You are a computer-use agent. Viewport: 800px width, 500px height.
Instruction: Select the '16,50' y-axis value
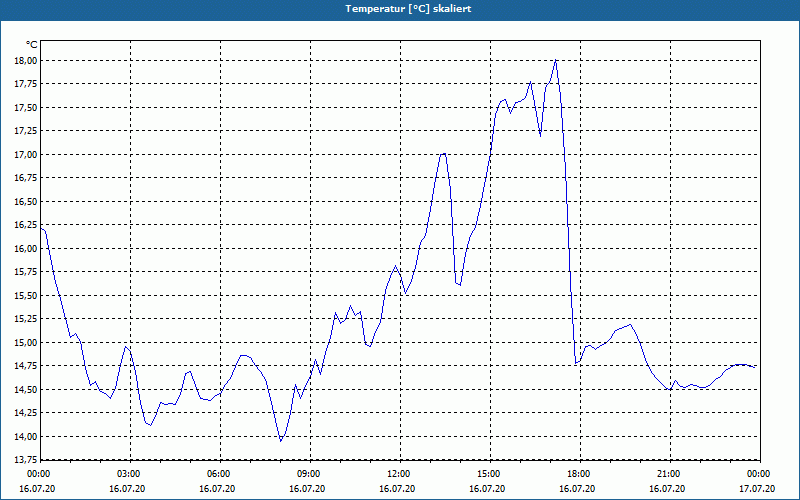click(x=26, y=202)
